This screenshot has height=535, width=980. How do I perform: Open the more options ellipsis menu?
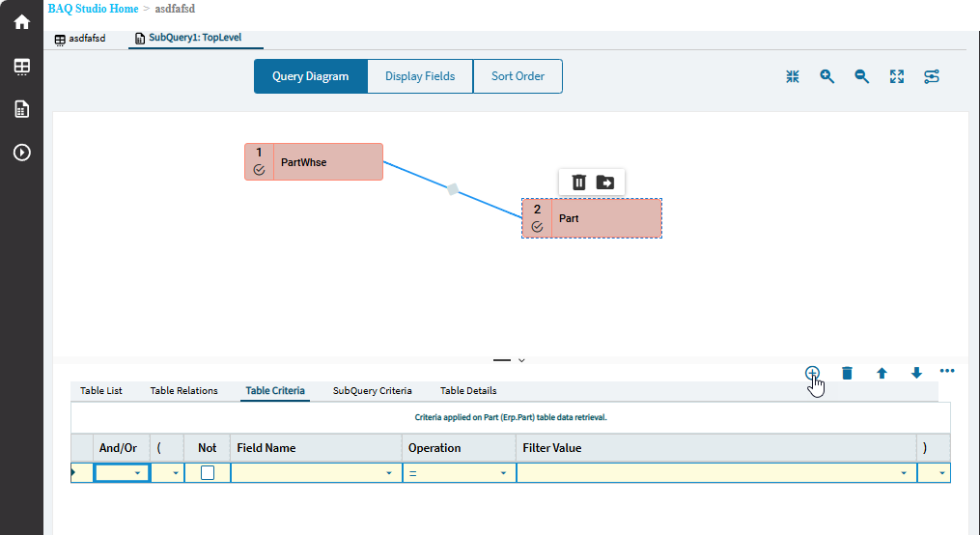947,371
